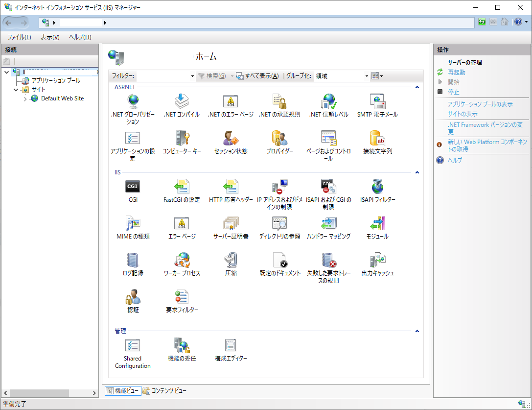This screenshot has height=410, width=532.
Task: Click the filter text input field
Action: 162,76
